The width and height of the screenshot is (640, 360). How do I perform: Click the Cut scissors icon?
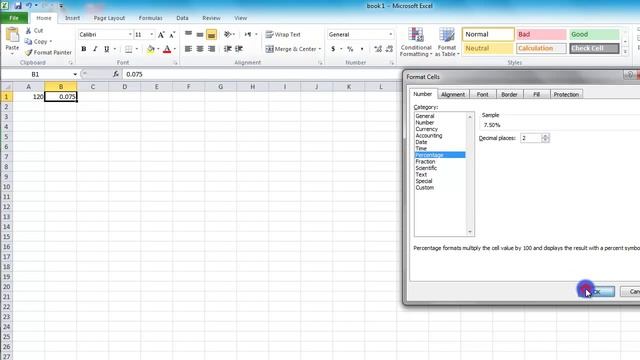click(x=28, y=31)
